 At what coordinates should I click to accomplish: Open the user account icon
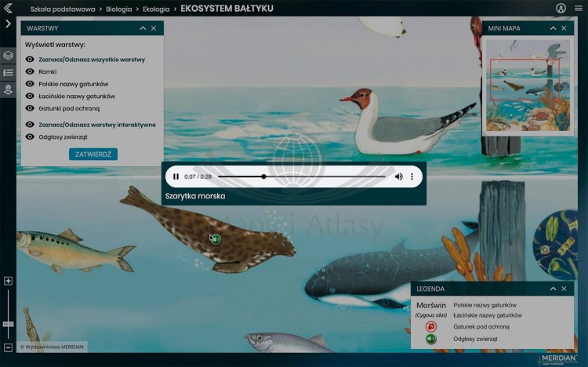click(561, 8)
